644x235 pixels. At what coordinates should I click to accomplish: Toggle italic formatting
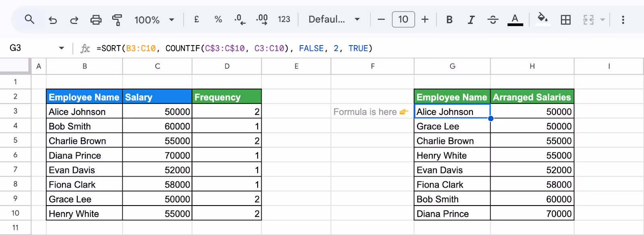tap(471, 20)
